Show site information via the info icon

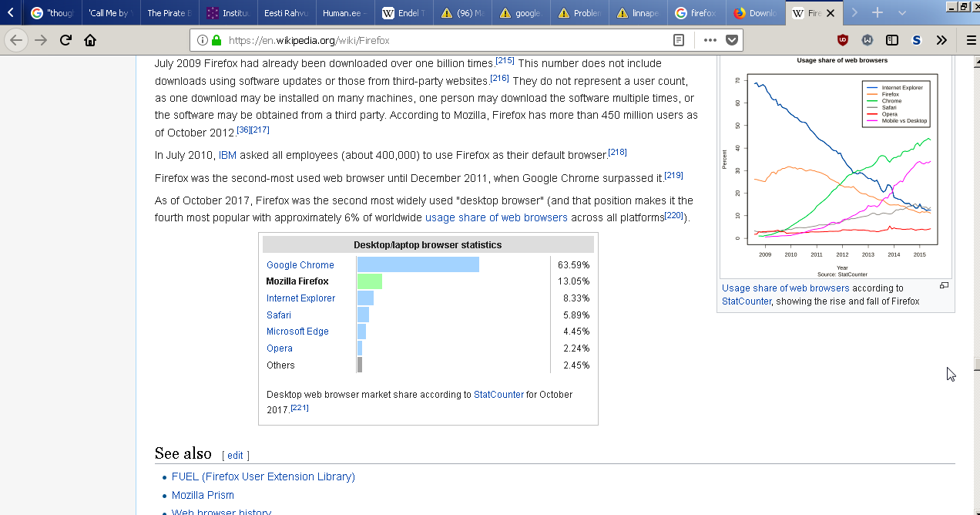click(x=202, y=40)
